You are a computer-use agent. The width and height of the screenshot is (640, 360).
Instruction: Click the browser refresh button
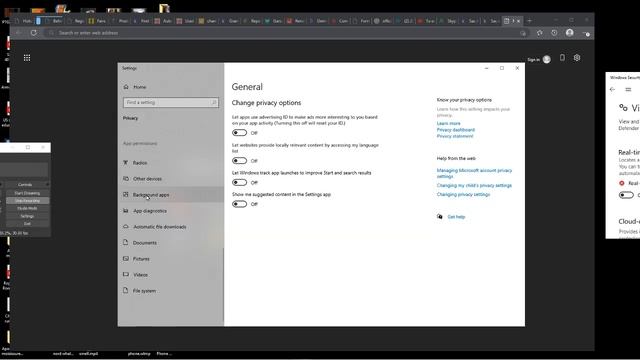click(x=34, y=33)
